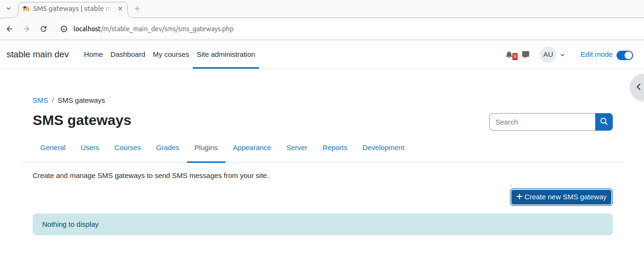This screenshot has height=258, width=644.
Task: Click the AU user avatar
Action: pos(548,54)
